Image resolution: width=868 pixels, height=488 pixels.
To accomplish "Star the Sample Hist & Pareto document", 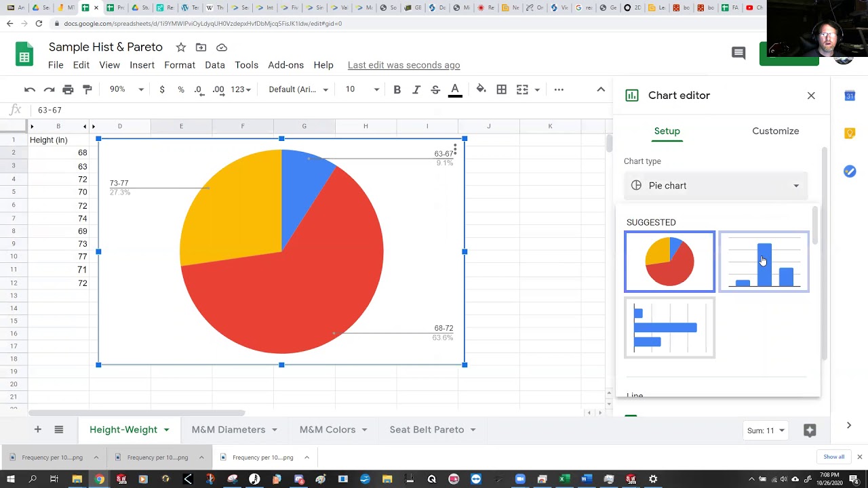I will click(x=181, y=47).
